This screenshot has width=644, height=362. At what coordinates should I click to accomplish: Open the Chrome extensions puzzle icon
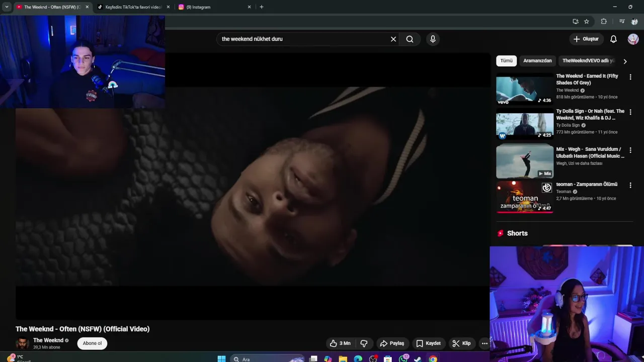point(604,22)
